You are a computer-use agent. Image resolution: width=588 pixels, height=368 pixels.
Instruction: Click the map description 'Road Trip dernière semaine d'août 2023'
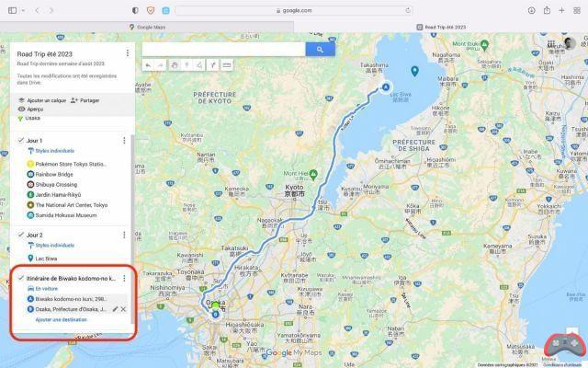click(62, 63)
